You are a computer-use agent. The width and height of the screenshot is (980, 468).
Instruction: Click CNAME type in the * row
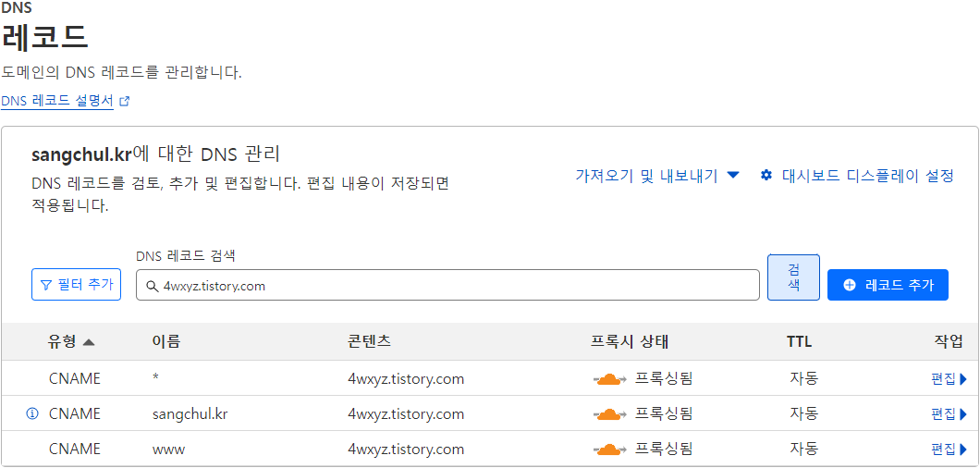[x=74, y=378]
